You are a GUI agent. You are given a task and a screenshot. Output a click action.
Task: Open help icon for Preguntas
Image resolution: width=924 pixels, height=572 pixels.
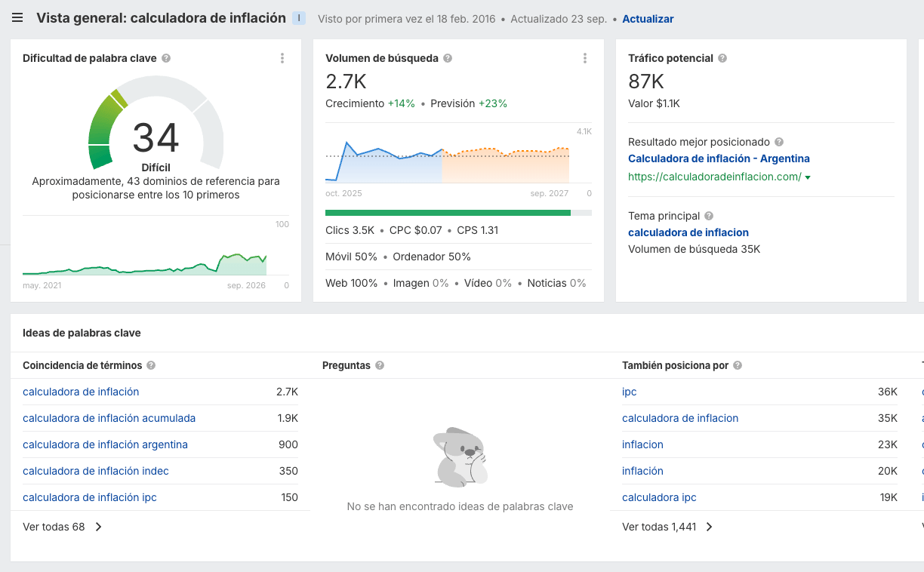(380, 365)
